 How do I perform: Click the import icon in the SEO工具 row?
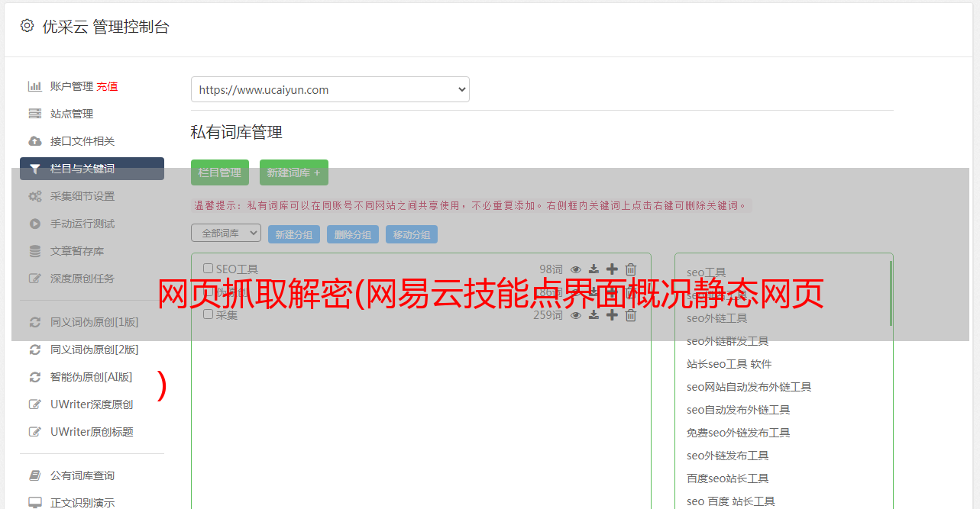[593, 269]
